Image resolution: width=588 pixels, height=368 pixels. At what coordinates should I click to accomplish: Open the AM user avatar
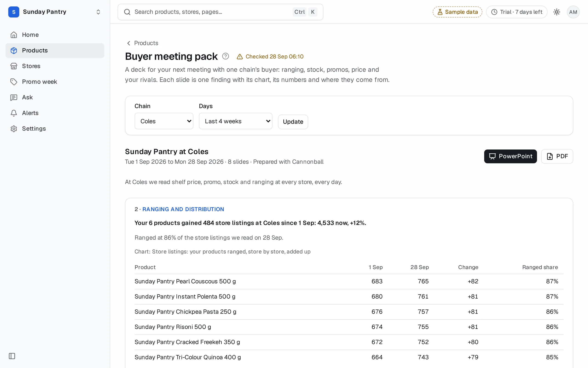(x=573, y=12)
